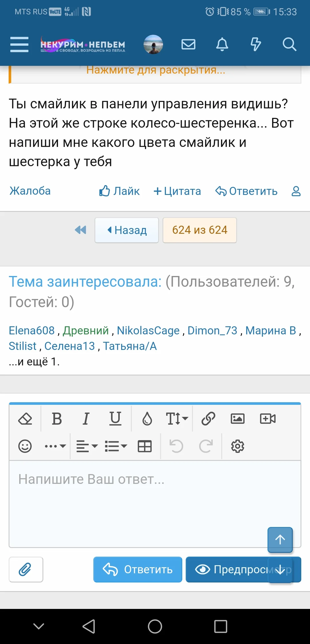
Task: Open the Тема заинтересовала heading link
Action: point(85,281)
